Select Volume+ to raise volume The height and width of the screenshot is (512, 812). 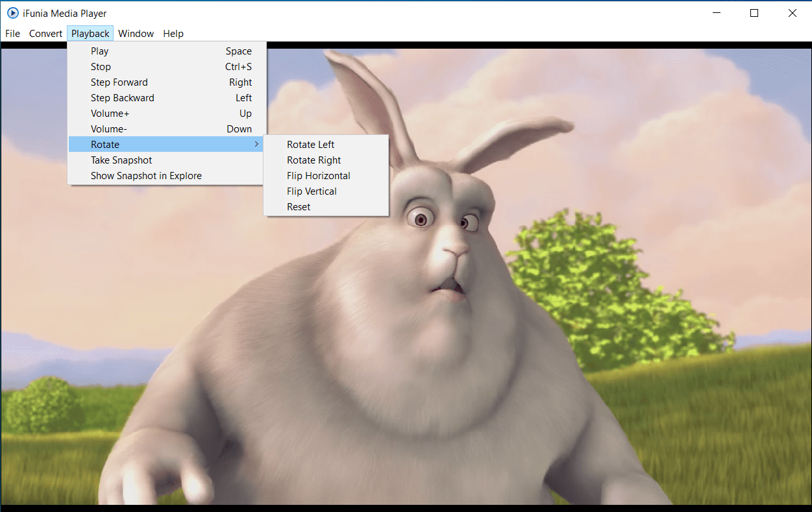point(166,114)
